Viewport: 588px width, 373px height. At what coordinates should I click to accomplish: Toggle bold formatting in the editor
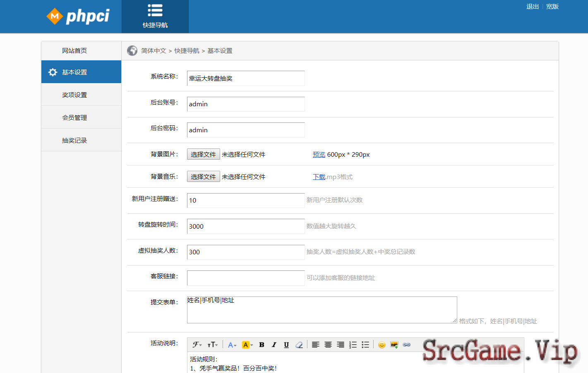pyautogui.click(x=262, y=345)
